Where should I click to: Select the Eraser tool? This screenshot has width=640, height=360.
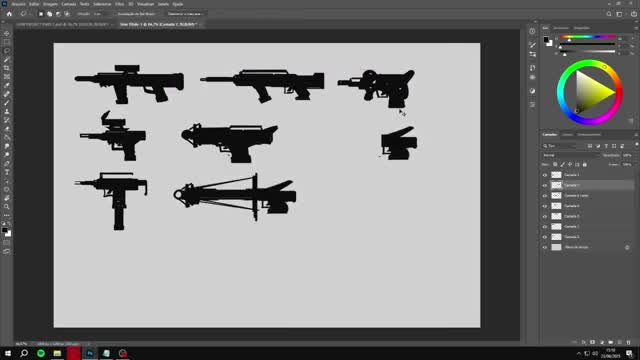tap(7, 129)
